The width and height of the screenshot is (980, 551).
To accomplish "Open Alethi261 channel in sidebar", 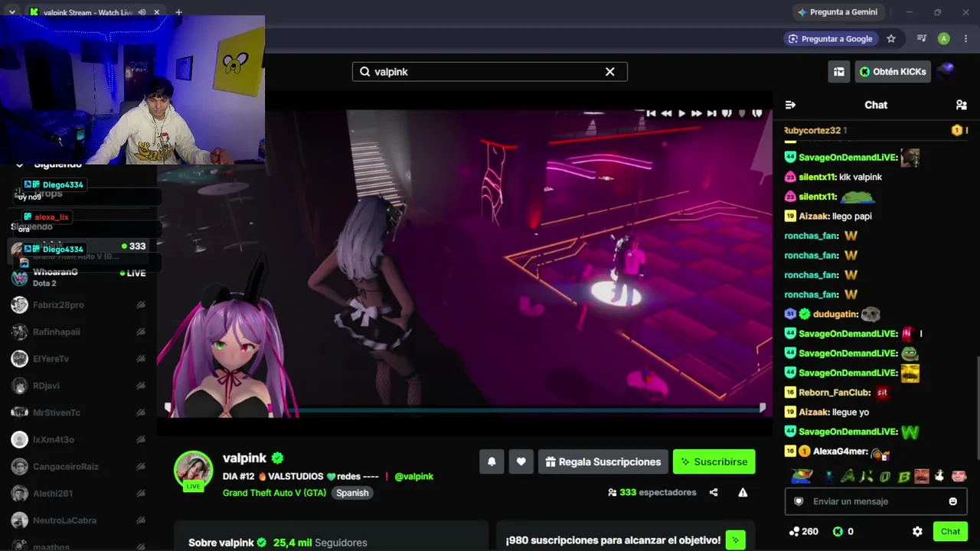I will [x=78, y=494].
